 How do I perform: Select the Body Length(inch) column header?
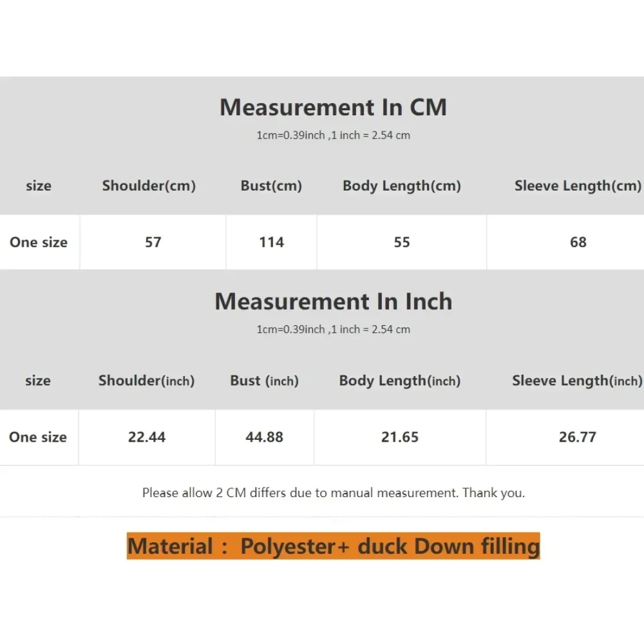pos(400,381)
